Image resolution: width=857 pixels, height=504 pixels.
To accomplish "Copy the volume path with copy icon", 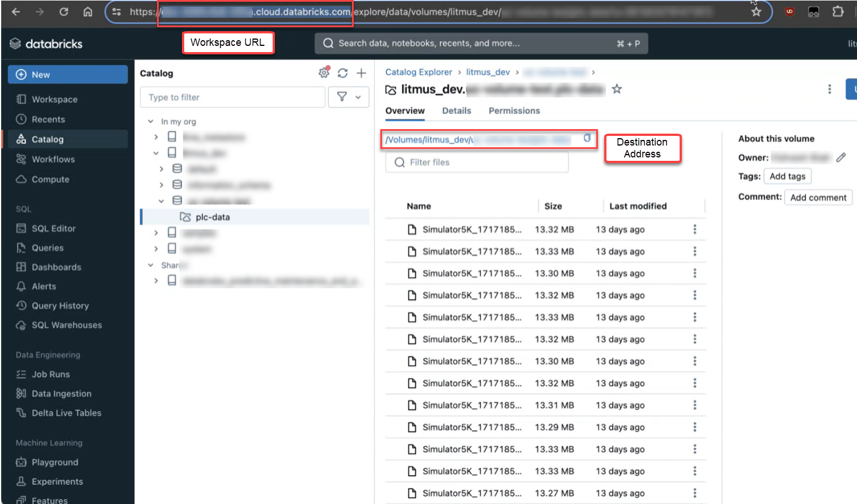I will (587, 138).
